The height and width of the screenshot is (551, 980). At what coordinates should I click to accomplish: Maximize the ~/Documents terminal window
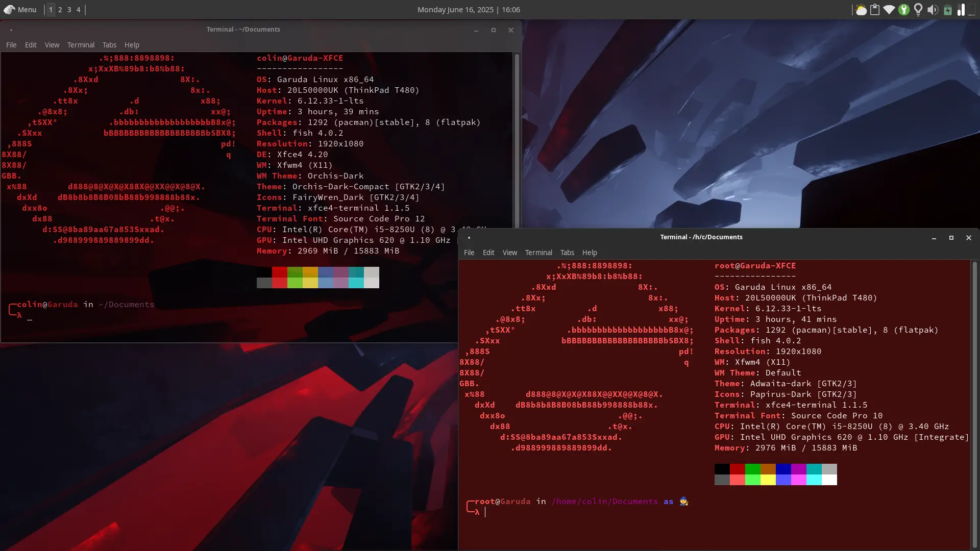(x=494, y=30)
